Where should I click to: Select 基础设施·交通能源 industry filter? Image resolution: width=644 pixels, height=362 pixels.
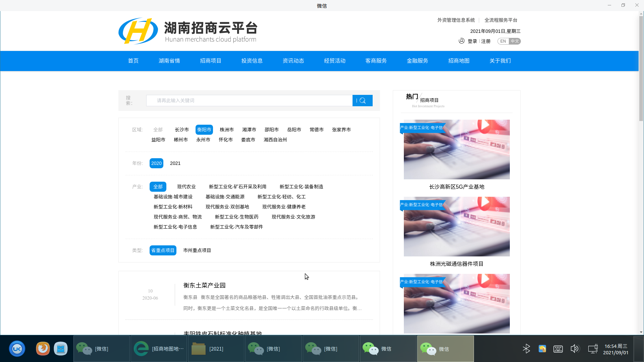coord(225,197)
